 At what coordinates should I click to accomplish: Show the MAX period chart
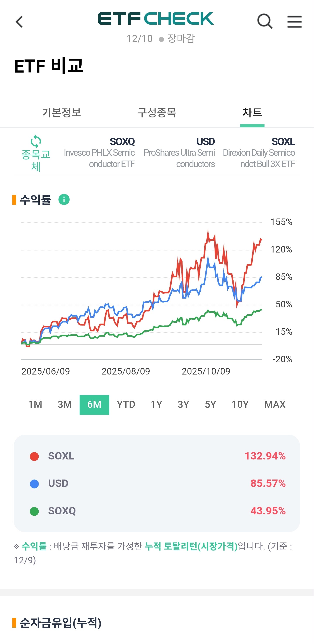click(275, 405)
